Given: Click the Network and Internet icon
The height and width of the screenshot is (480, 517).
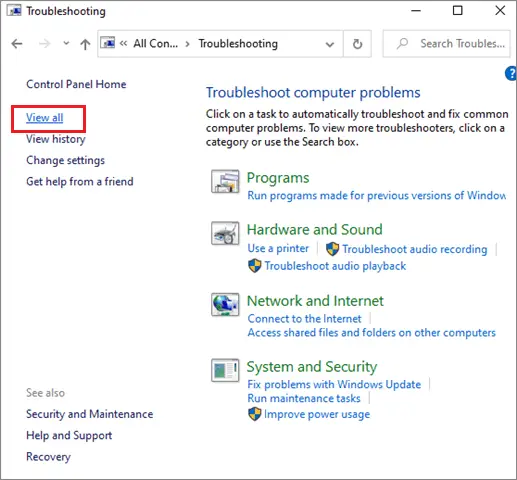Looking at the screenshot, I should [x=225, y=304].
